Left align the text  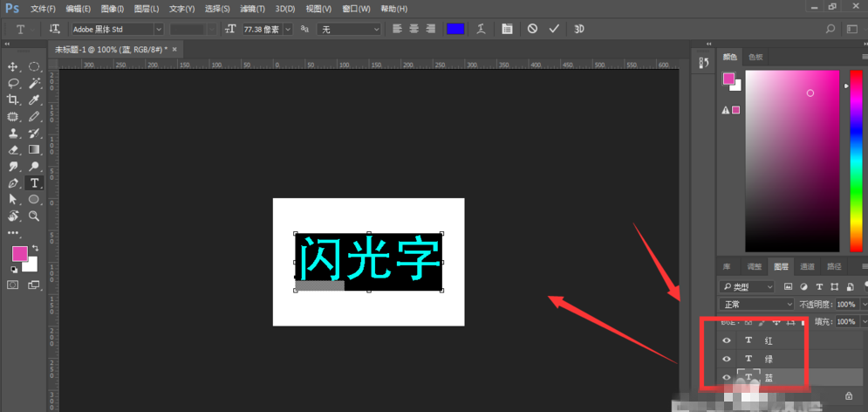coord(398,29)
